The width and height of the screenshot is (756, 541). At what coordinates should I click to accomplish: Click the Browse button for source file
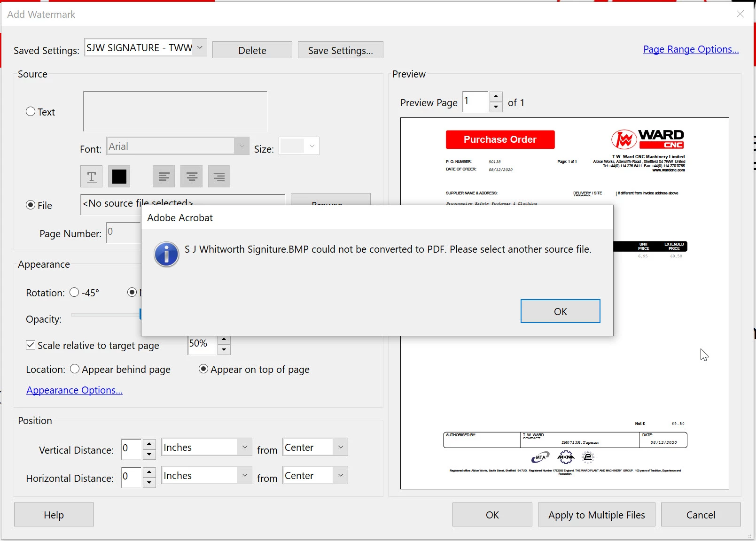[x=331, y=199]
